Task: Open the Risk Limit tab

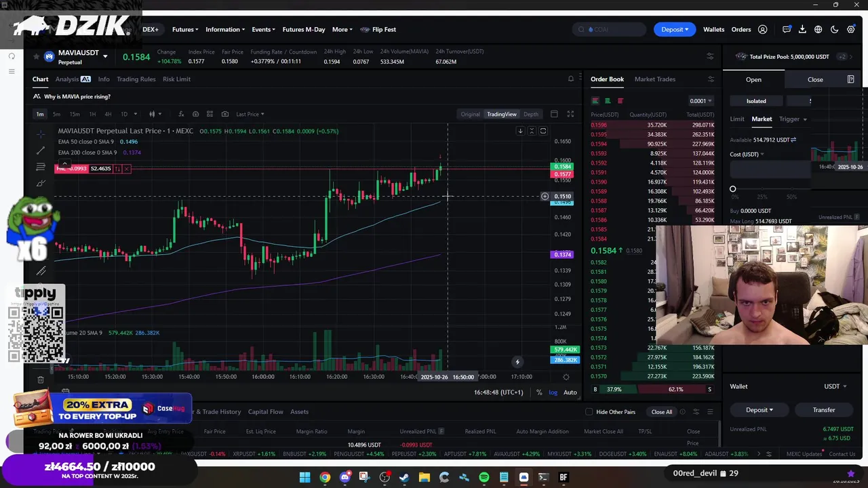Action: (176, 79)
